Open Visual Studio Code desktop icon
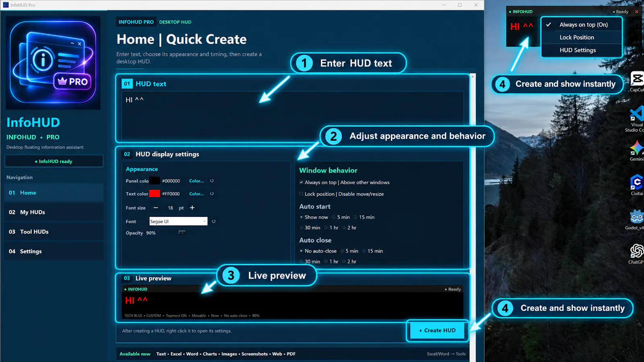644x362 pixels. tap(636, 119)
